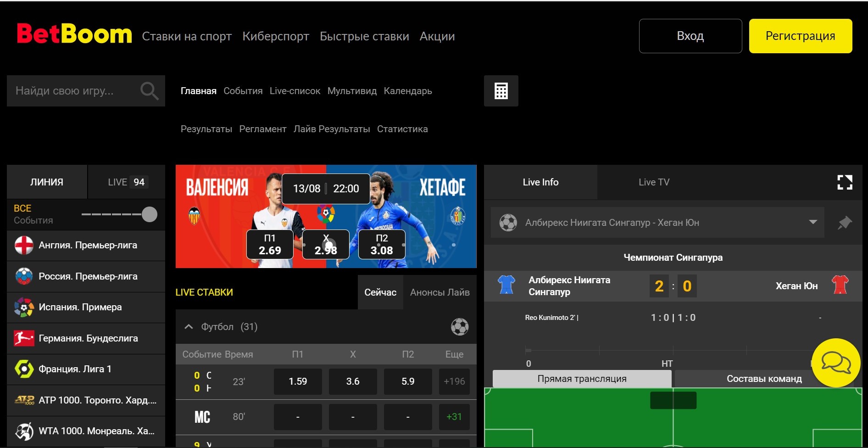Open the Live-список link
The height and width of the screenshot is (448, 868).
point(295,91)
